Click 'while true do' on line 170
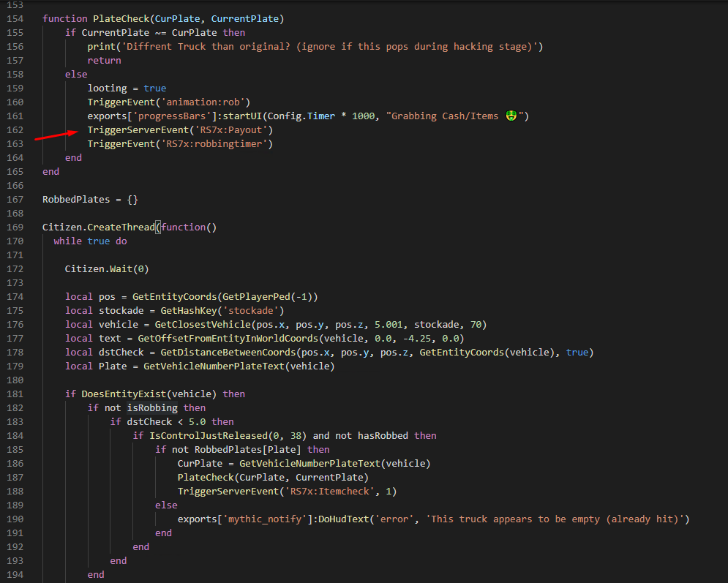This screenshot has height=583, width=728. (x=90, y=241)
